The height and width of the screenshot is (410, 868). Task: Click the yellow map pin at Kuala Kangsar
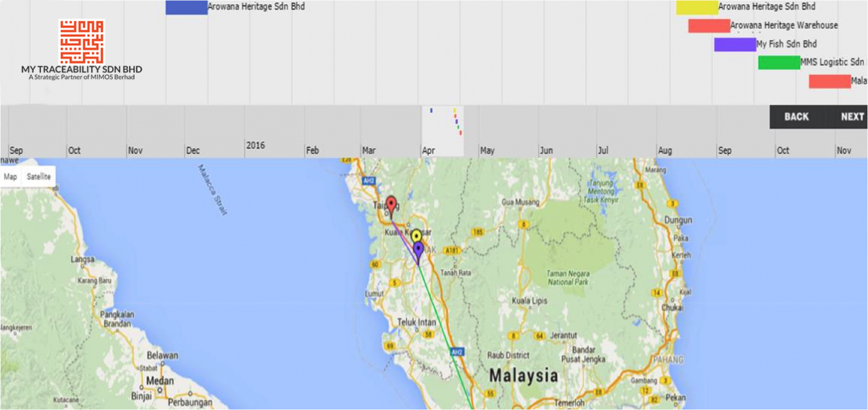pyautogui.click(x=417, y=235)
